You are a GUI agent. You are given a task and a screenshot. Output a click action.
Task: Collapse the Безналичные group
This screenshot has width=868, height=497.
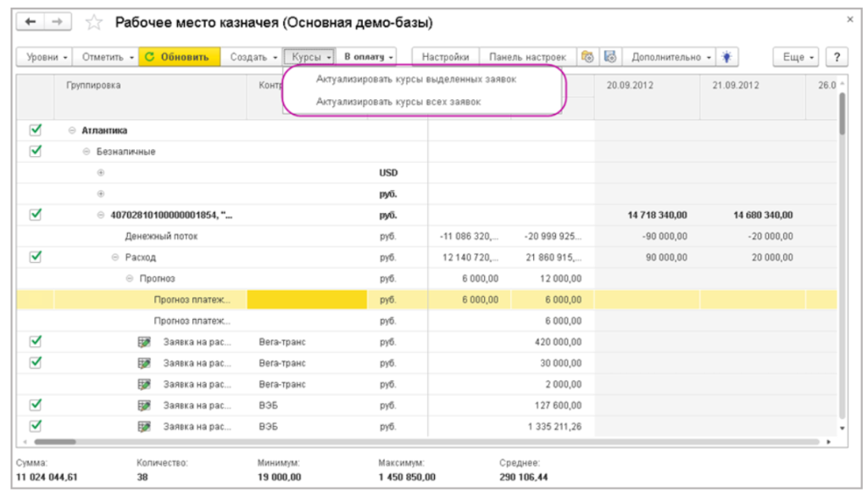tap(86, 151)
